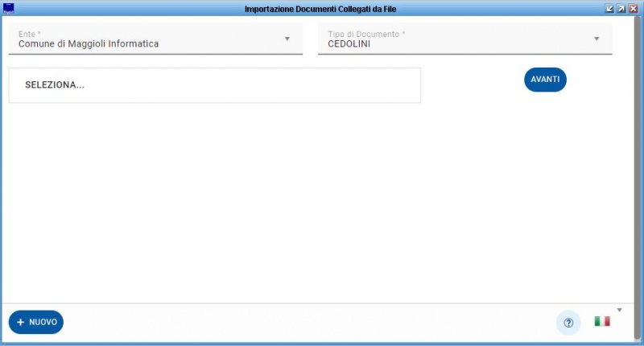
Task: Click the Italian flag language icon
Action: tap(602, 321)
